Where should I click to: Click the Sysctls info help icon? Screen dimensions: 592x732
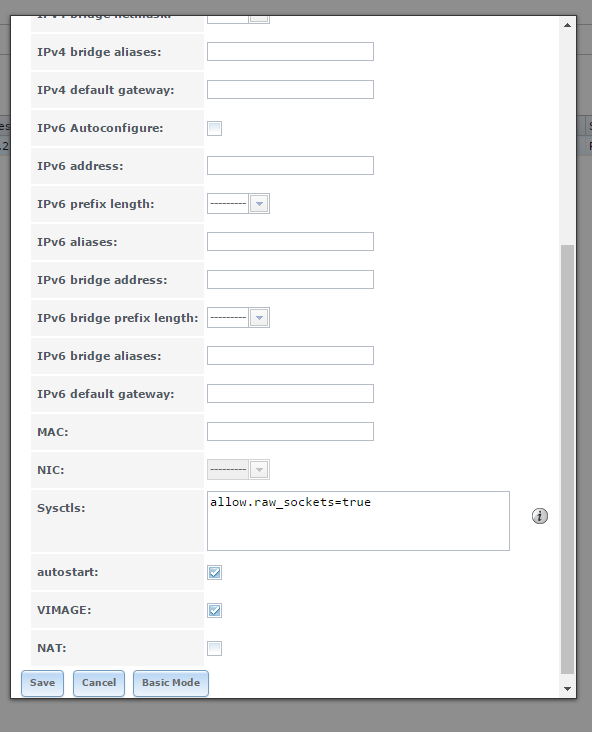pyautogui.click(x=540, y=516)
